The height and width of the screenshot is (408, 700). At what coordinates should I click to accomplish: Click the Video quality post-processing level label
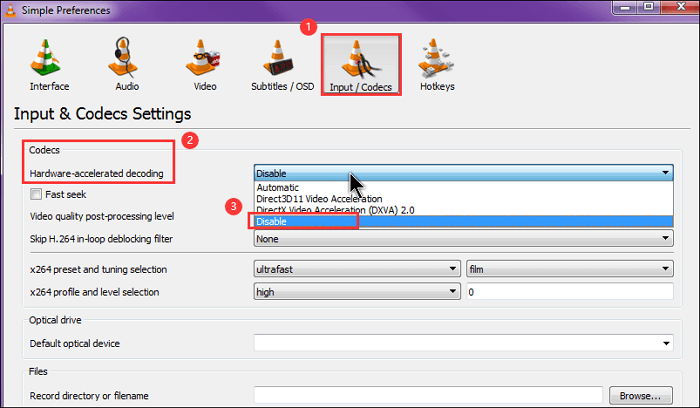(x=102, y=216)
